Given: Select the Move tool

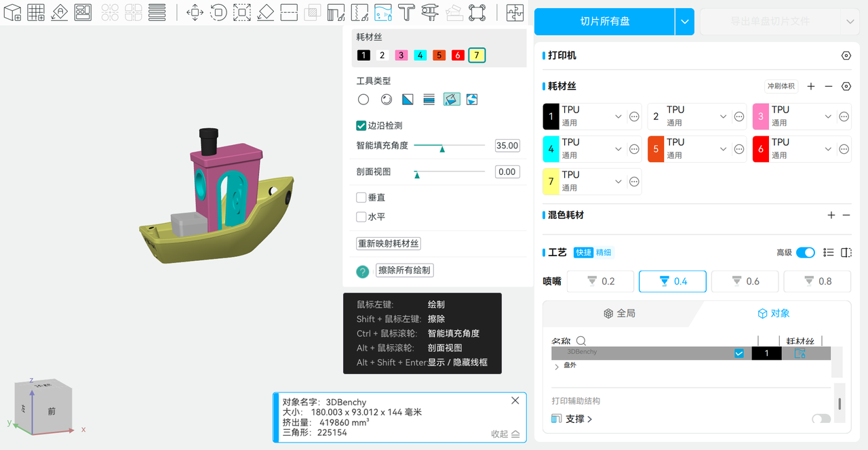Looking at the screenshot, I should click(195, 12).
